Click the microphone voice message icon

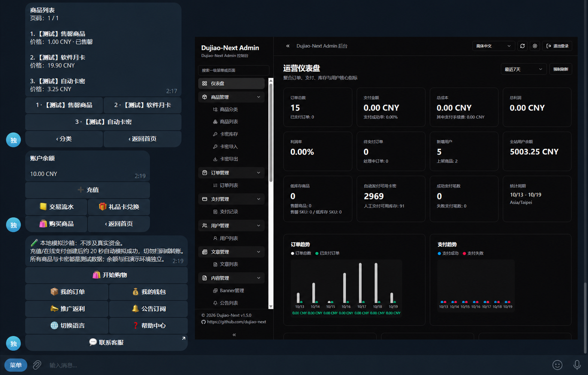577,365
